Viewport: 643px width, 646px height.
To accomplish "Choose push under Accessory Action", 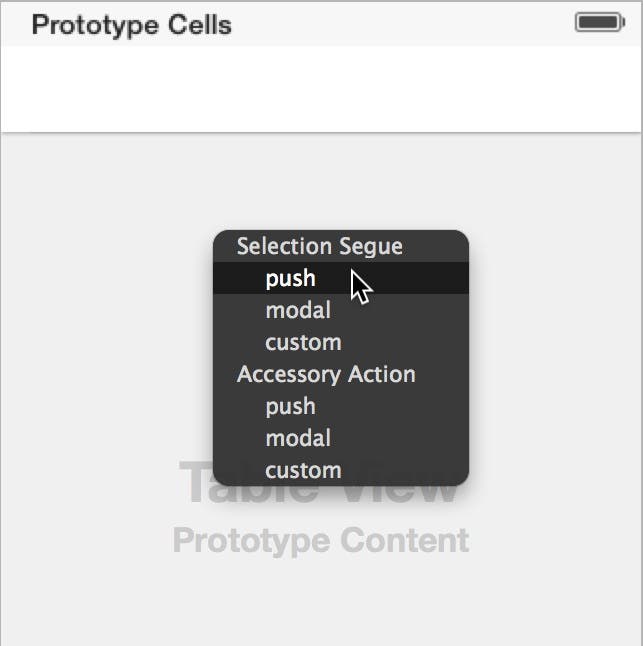I will coord(341,406).
